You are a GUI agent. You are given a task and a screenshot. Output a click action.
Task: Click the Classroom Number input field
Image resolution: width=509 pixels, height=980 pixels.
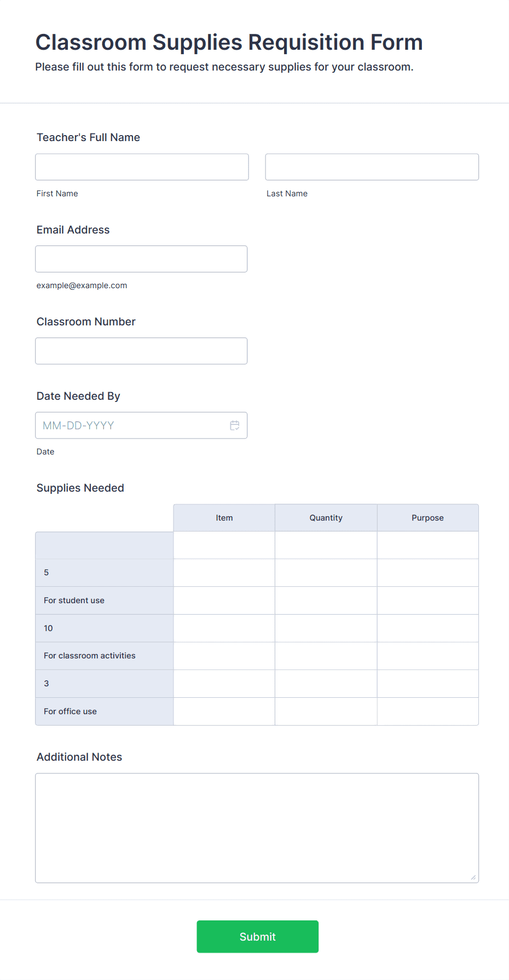click(x=141, y=351)
